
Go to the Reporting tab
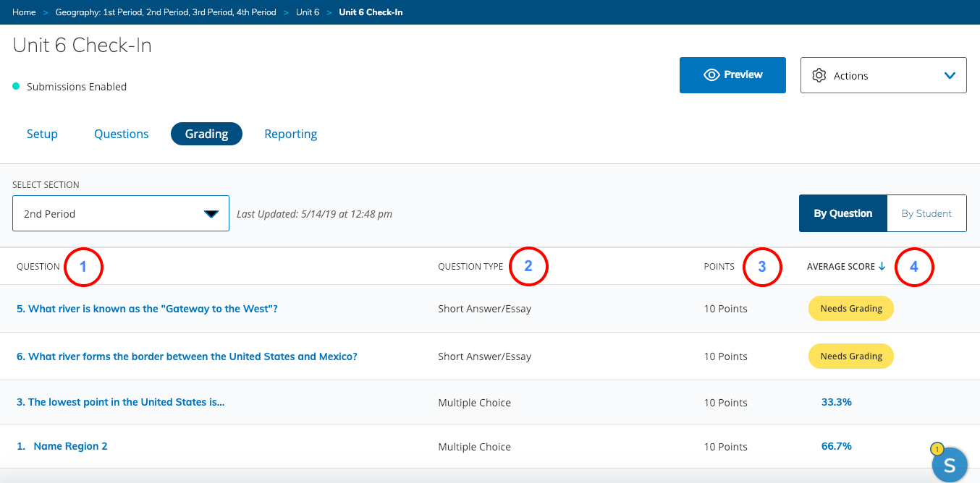click(x=290, y=134)
